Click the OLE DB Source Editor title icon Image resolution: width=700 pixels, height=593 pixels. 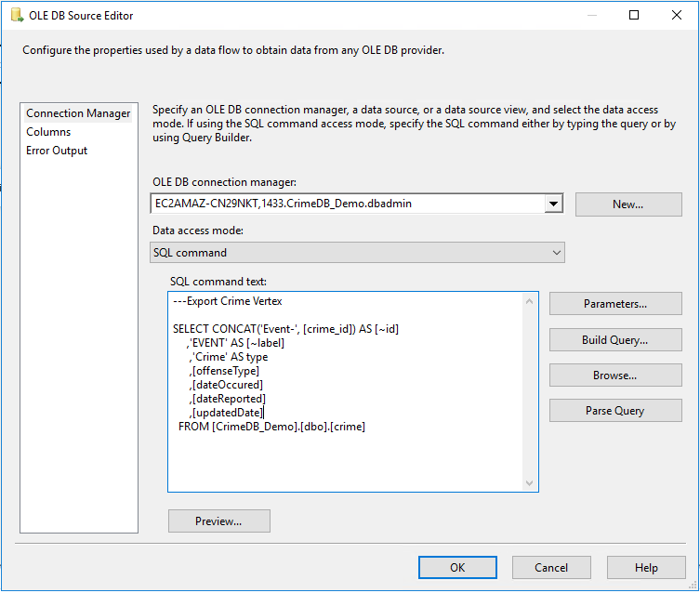coord(17,15)
